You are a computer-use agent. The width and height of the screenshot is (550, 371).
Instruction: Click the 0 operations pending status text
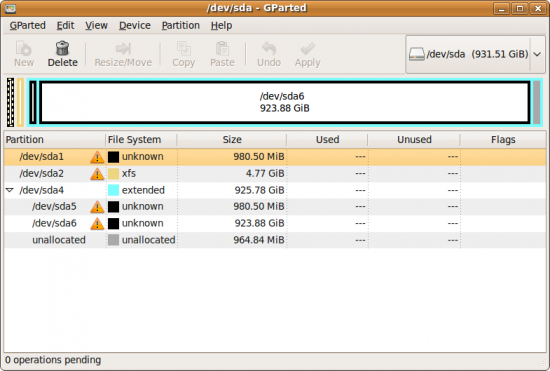(x=53, y=360)
